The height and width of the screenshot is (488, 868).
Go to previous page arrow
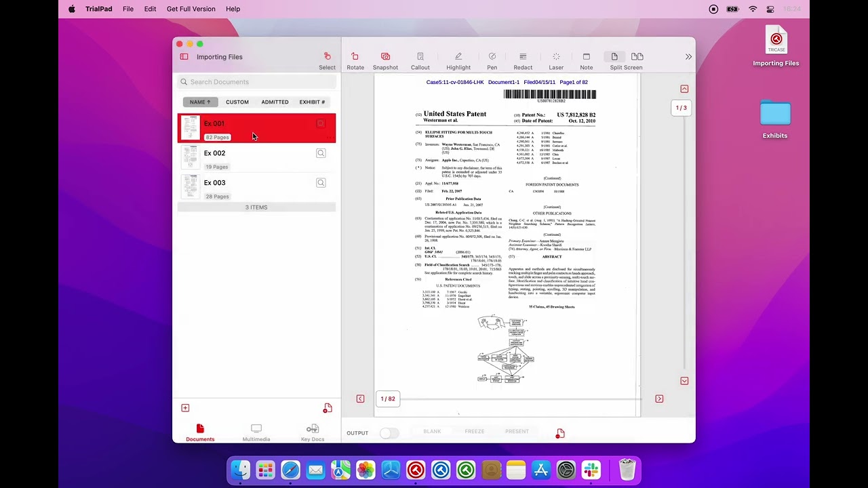tap(360, 399)
